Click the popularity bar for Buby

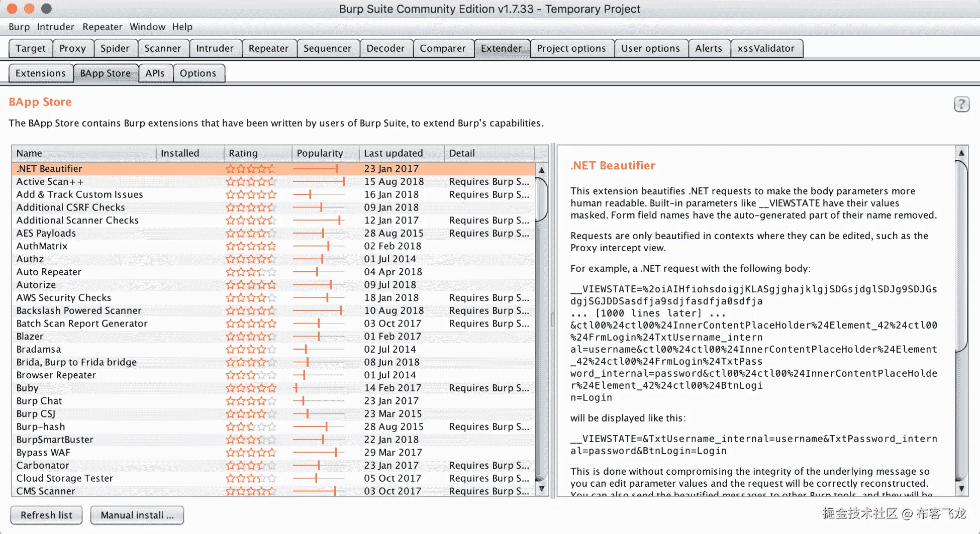pos(319,388)
